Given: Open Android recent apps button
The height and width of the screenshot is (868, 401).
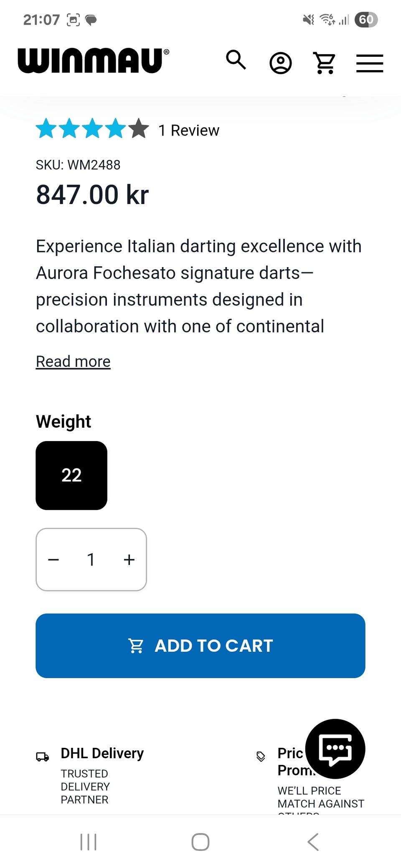Looking at the screenshot, I should [88, 842].
